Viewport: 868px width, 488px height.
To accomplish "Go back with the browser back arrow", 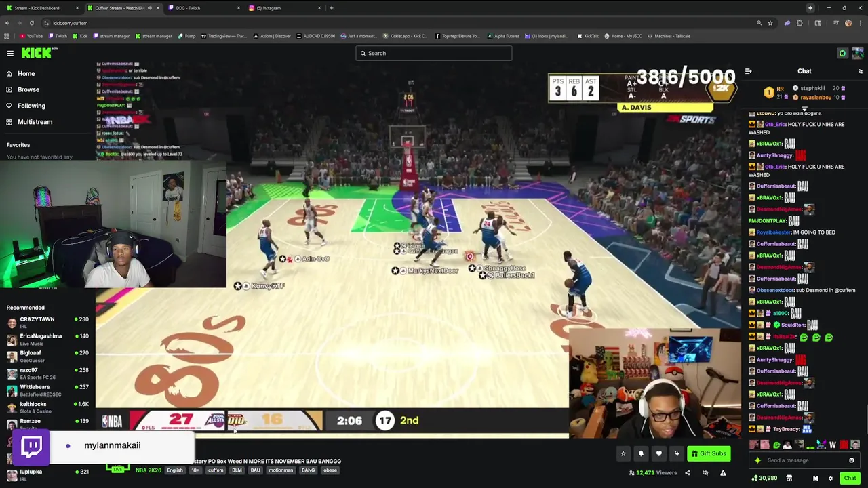I will coord(7,23).
